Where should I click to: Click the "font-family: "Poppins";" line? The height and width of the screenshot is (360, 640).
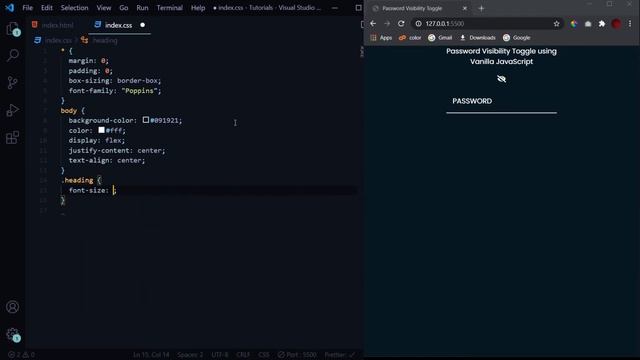point(115,91)
